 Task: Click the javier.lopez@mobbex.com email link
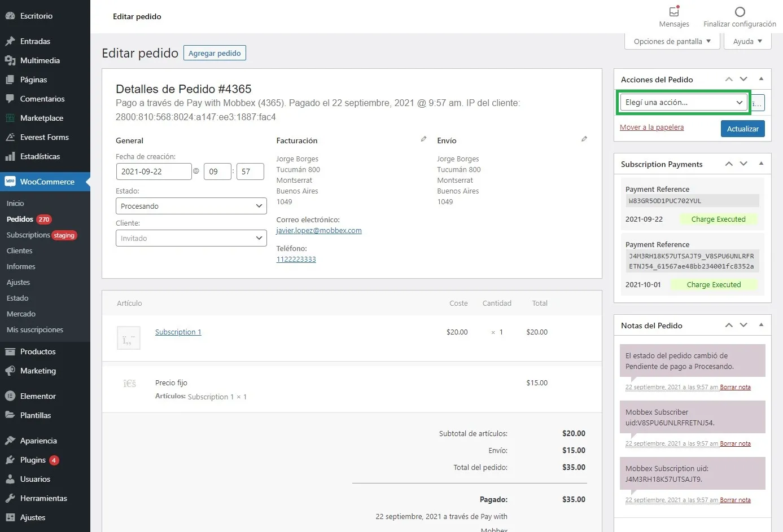[x=319, y=230]
